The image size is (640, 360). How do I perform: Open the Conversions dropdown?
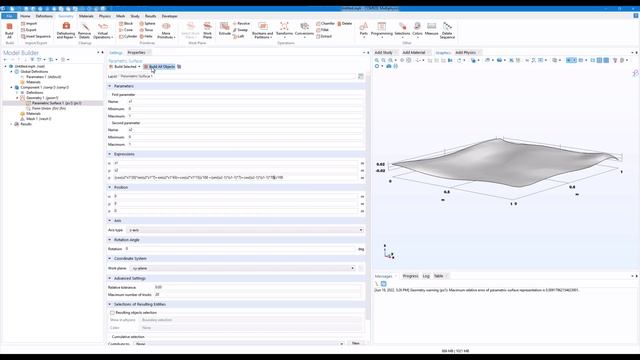click(304, 31)
